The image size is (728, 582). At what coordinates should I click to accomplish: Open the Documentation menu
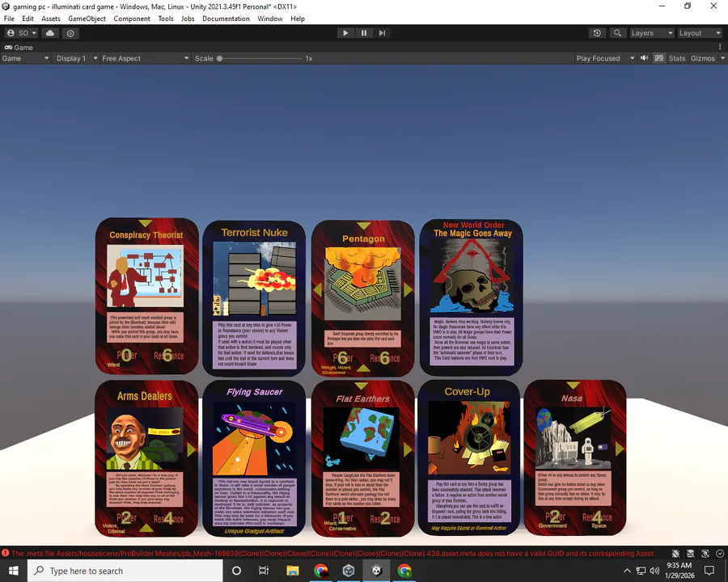(x=226, y=19)
